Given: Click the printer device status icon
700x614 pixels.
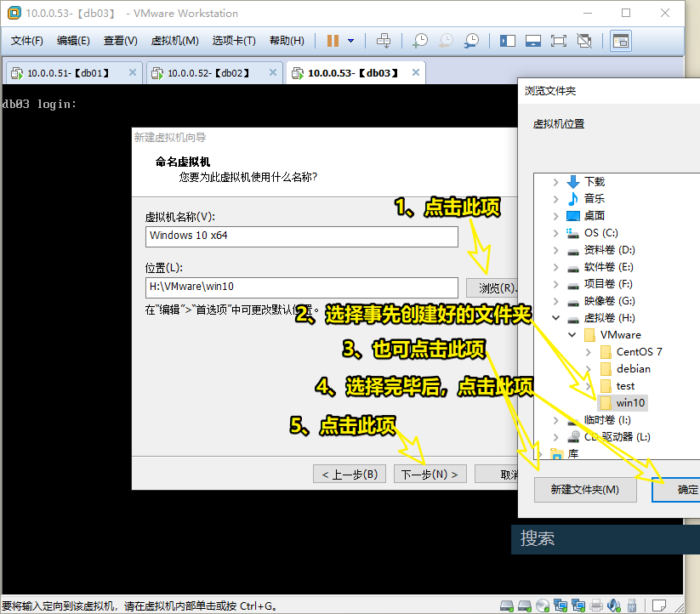Looking at the screenshot, I should pyautogui.click(x=596, y=605).
